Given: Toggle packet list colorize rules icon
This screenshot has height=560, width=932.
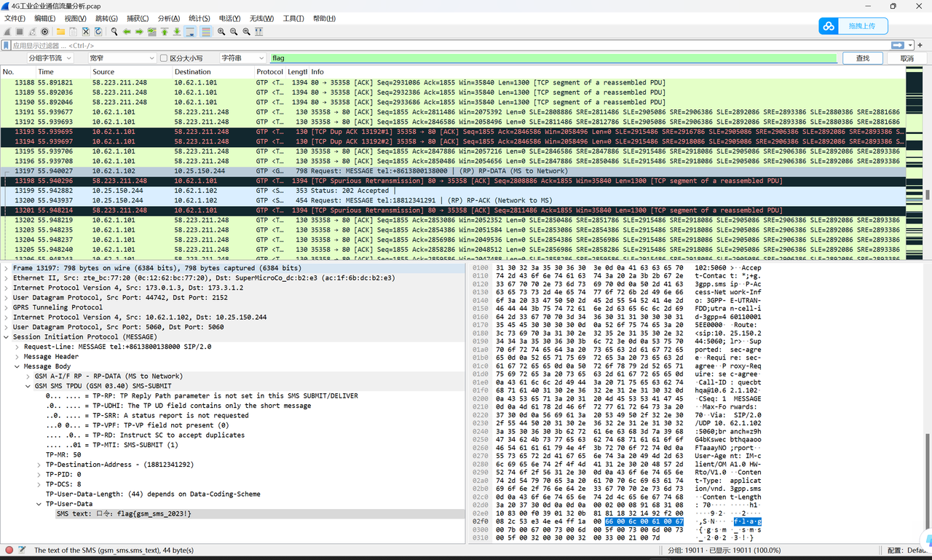Looking at the screenshot, I should [x=206, y=31].
